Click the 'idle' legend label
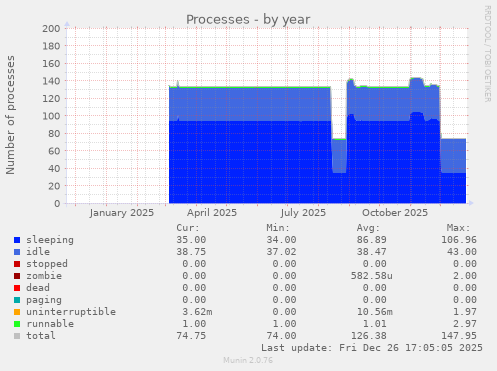 [38, 252]
